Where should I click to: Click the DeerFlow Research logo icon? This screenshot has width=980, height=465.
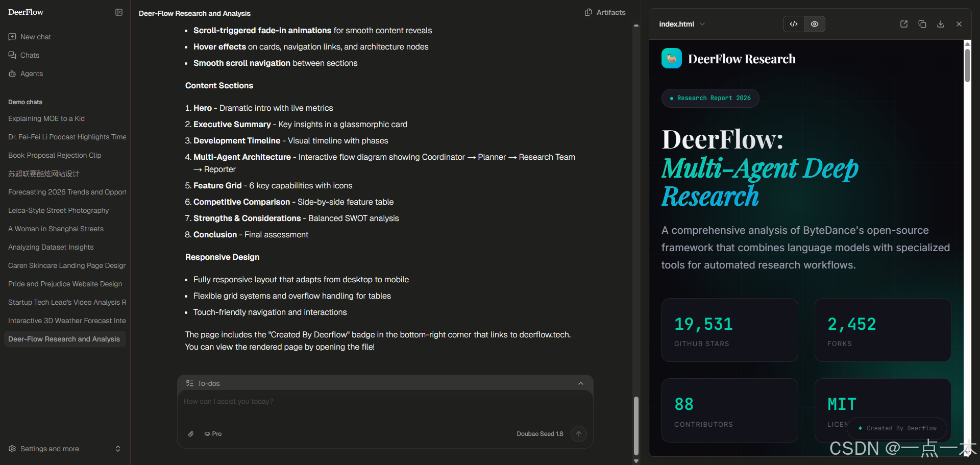tap(672, 58)
